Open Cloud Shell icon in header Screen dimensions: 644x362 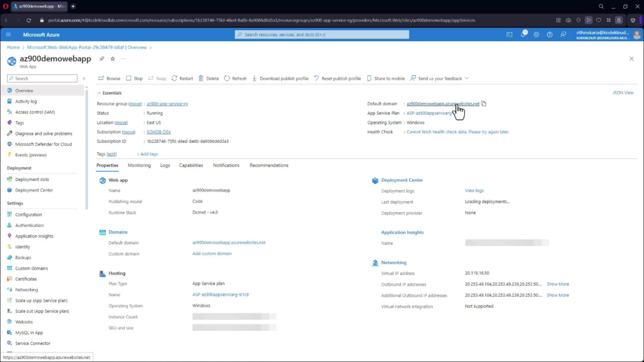[509, 35]
